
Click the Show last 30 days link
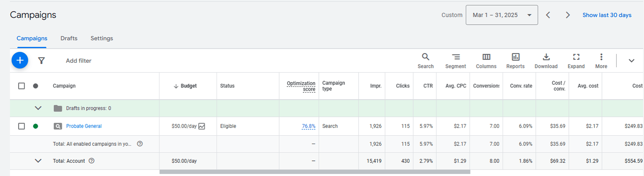click(x=607, y=15)
